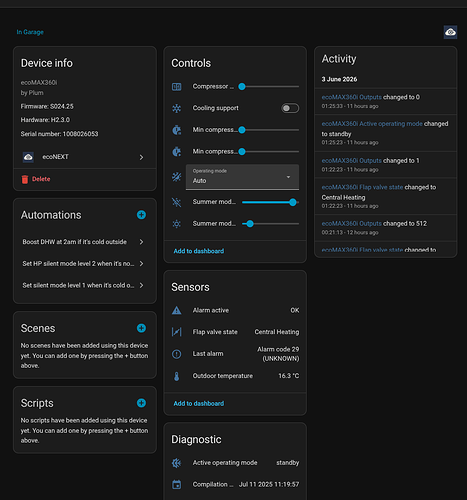Image resolution: width=467 pixels, height=500 pixels.
Task: Open the Outputs changed to 512 activity link
Action: point(351,223)
